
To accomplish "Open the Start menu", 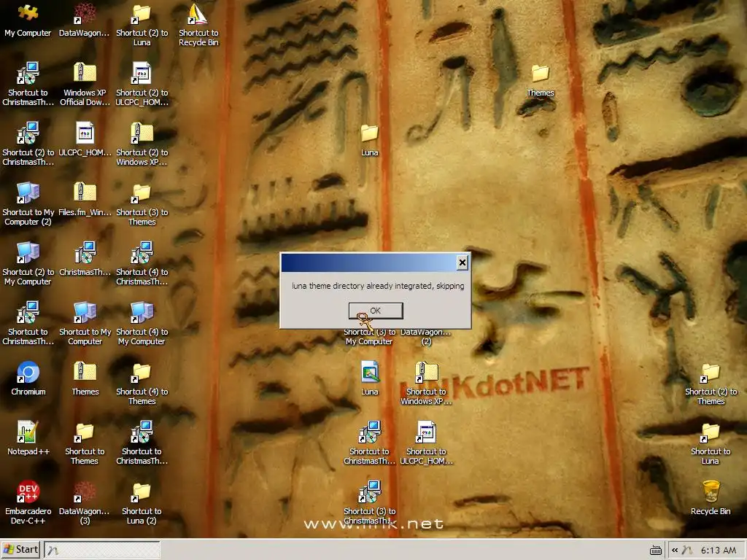I will click(20, 550).
